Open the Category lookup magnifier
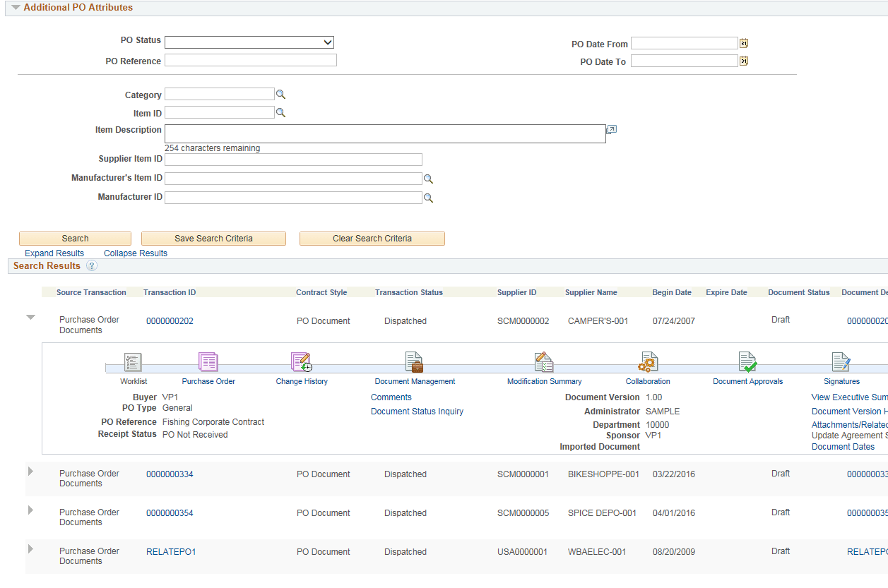The image size is (888, 588). [281, 93]
